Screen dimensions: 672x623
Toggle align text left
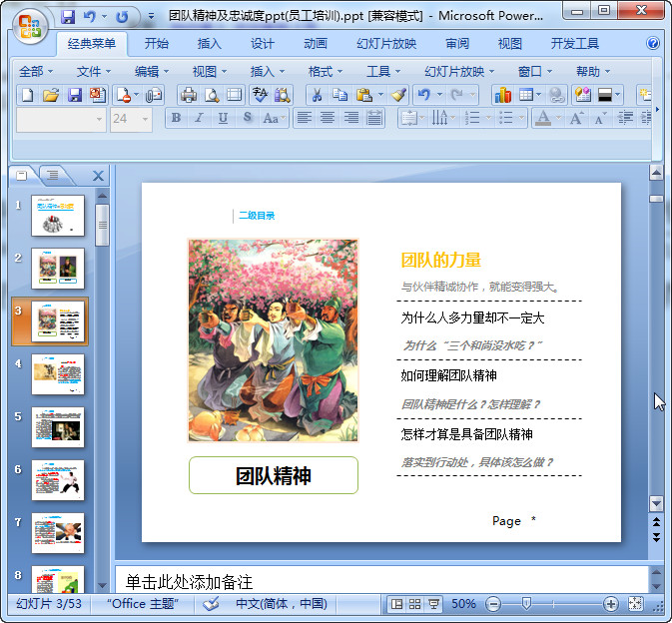(305, 118)
